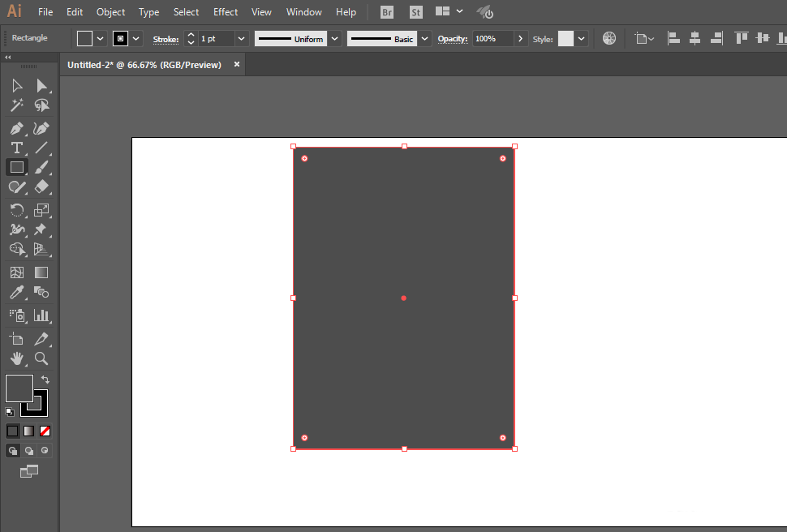
Task: Select the Puppet Warp pin tool
Action: point(41,230)
